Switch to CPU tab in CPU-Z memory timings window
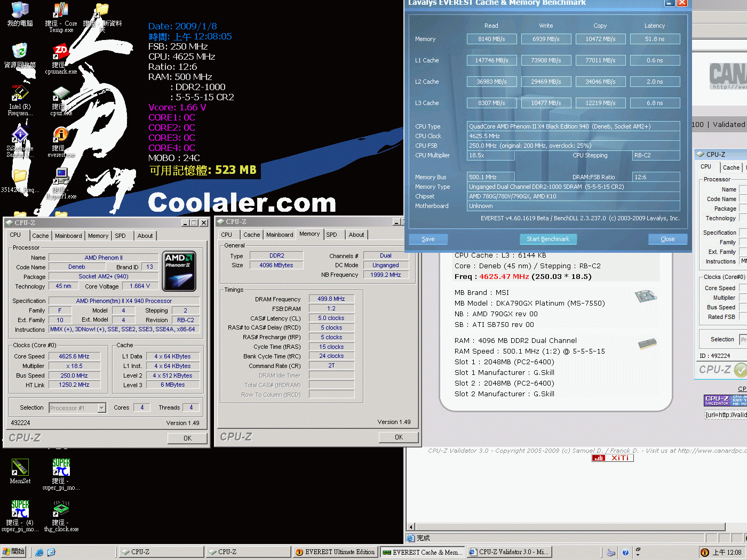747x560 pixels. [x=227, y=235]
